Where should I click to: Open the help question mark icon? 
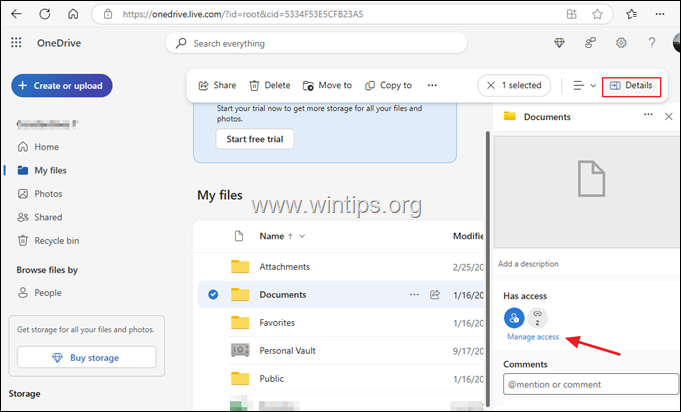tap(651, 43)
